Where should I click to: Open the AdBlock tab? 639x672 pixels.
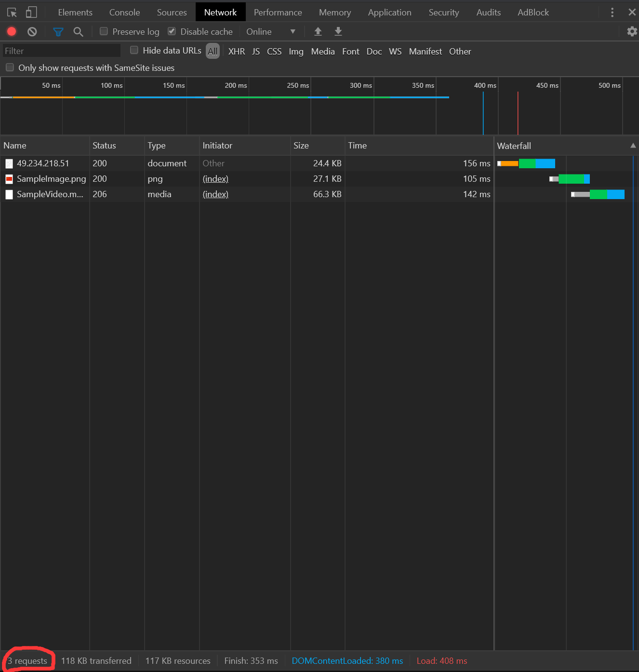tap(533, 13)
